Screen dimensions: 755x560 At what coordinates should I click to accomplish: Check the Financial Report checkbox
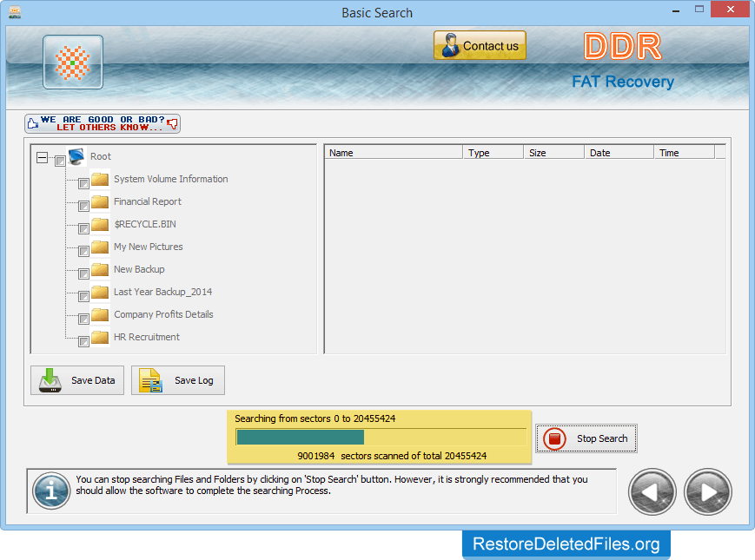83,206
